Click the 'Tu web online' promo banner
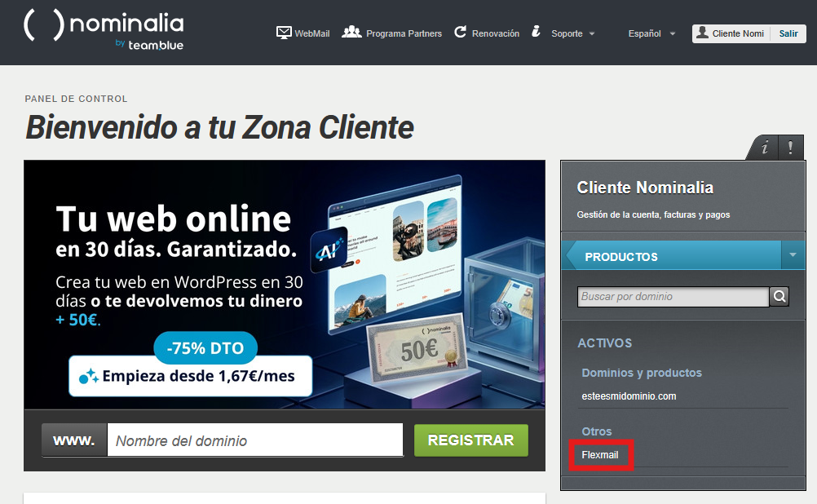817x504 pixels. coord(285,285)
